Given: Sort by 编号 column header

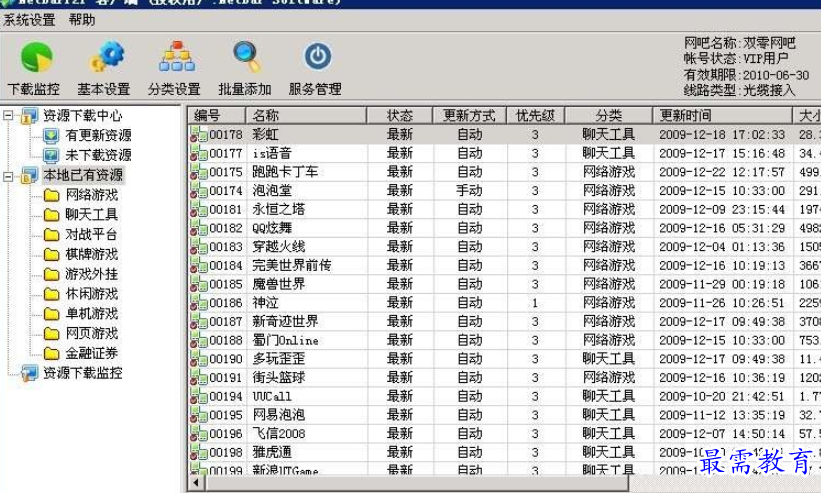Looking at the screenshot, I should [217, 115].
